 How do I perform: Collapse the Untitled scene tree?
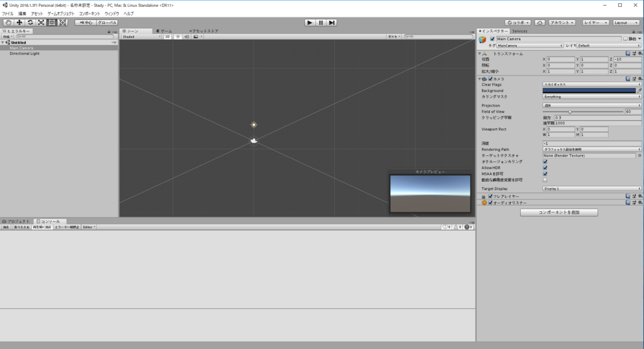pyautogui.click(x=3, y=42)
